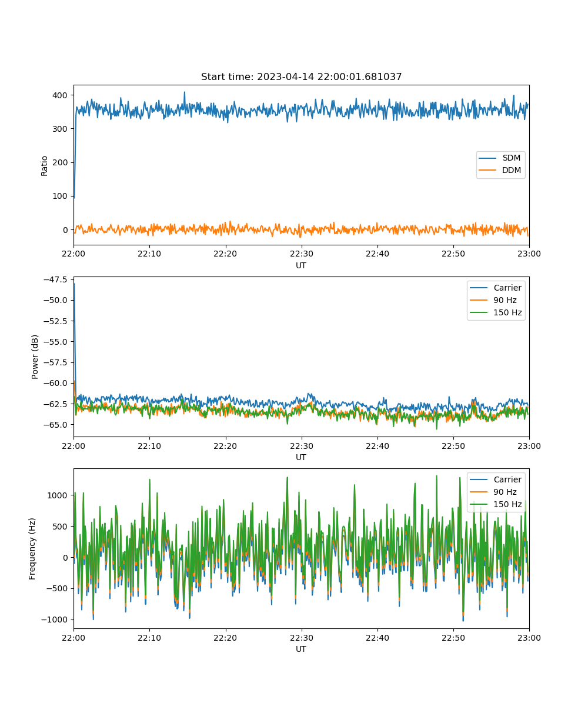Click the 0 tick on Ratio axis
Image resolution: width=588 pixels, height=706 pixels.
[x=66, y=230]
